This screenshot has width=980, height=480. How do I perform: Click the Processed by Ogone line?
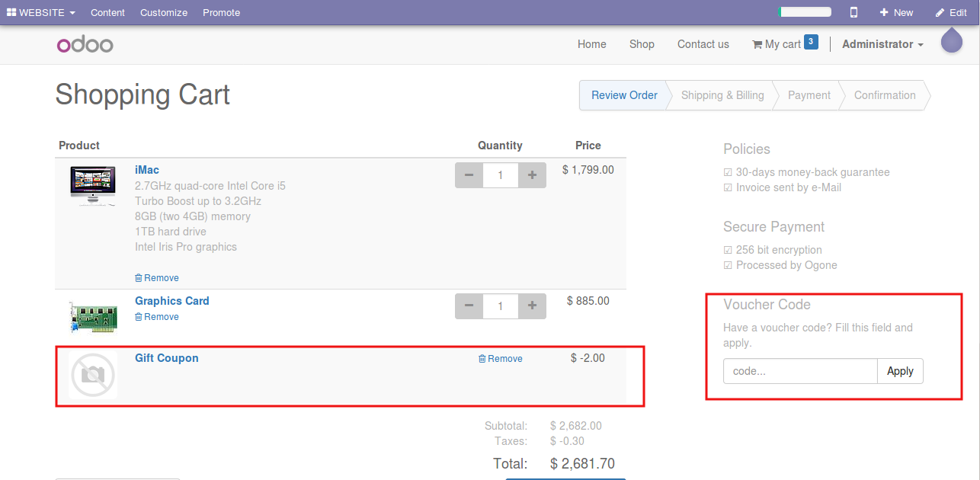click(x=780, y=265)
